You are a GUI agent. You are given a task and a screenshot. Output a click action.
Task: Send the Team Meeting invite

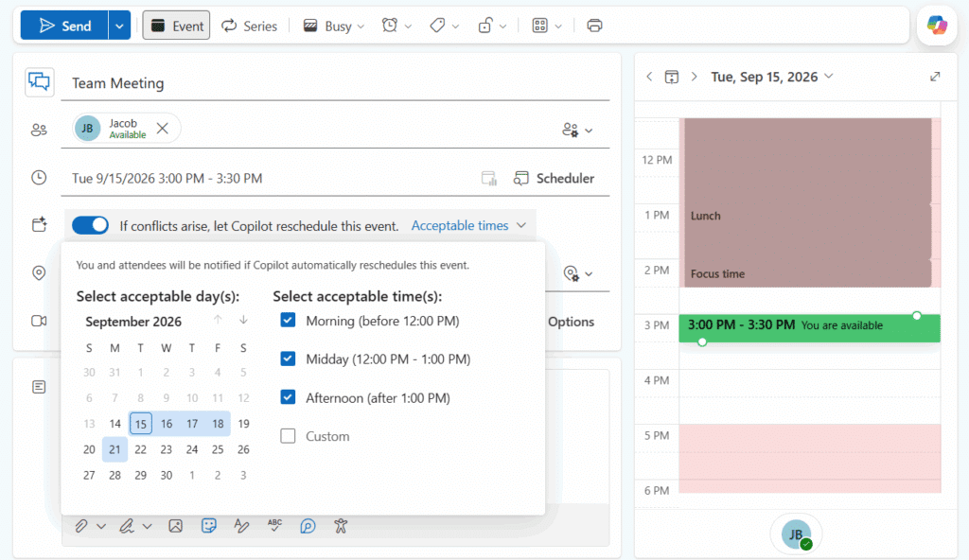click(64, 26)
